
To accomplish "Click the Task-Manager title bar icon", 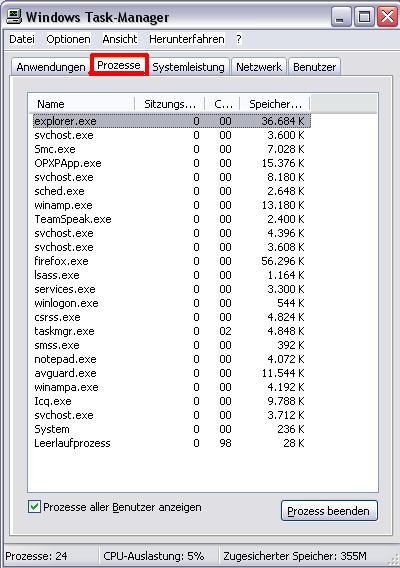I will click(x=13, y=16).
